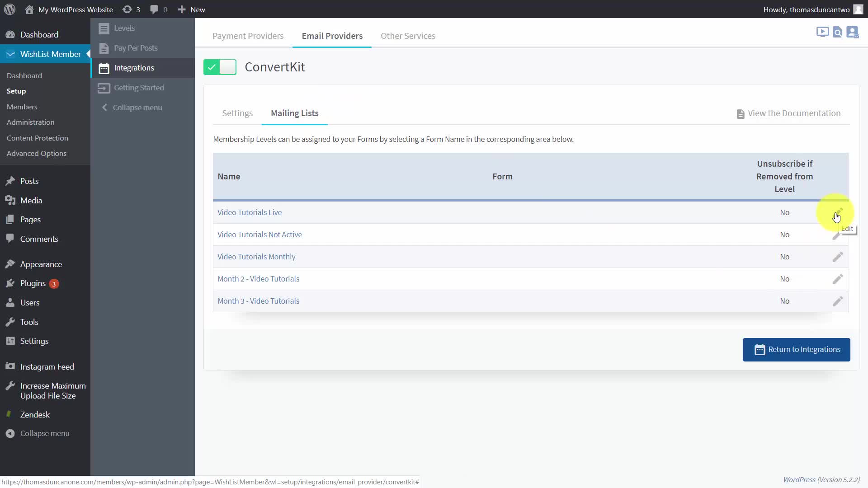Open Month 3 - Video Tutorials link
Screen dimensions: 868x488
[259, 301]
